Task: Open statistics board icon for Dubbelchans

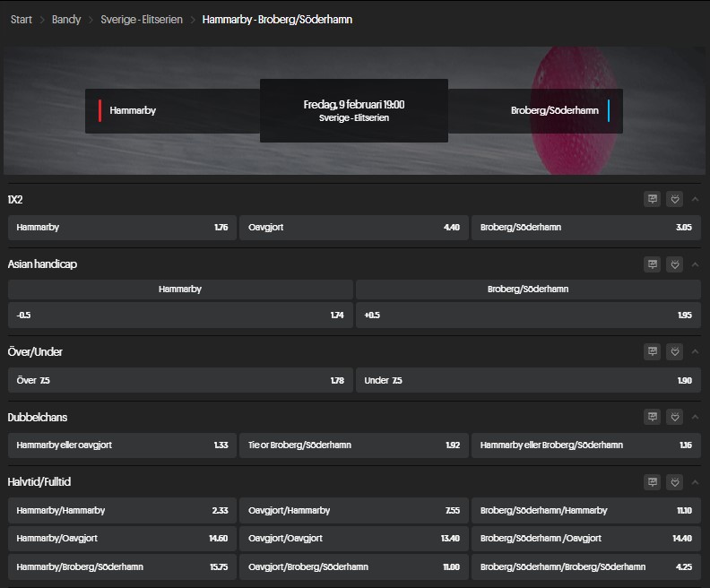Action: click(652, 417)
